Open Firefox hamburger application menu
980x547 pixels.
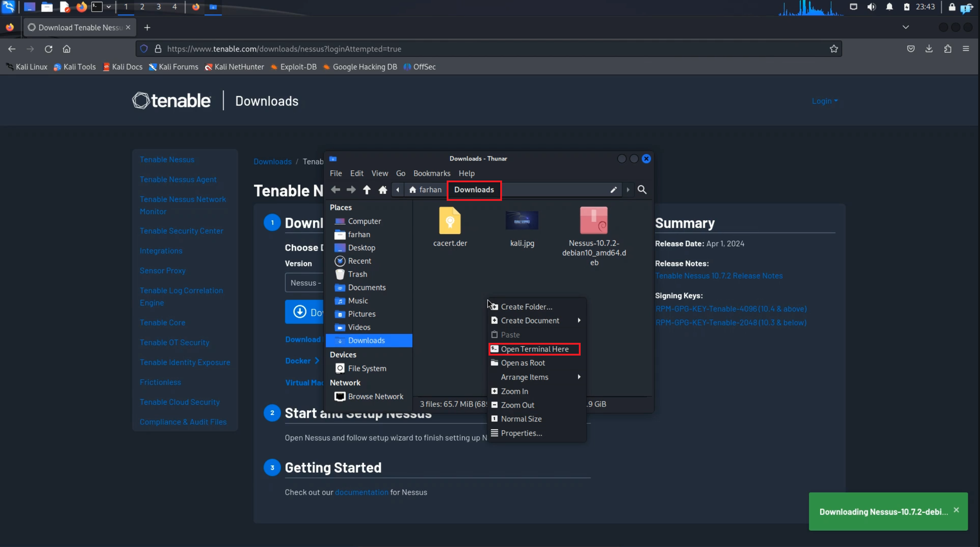pos(965,49)
